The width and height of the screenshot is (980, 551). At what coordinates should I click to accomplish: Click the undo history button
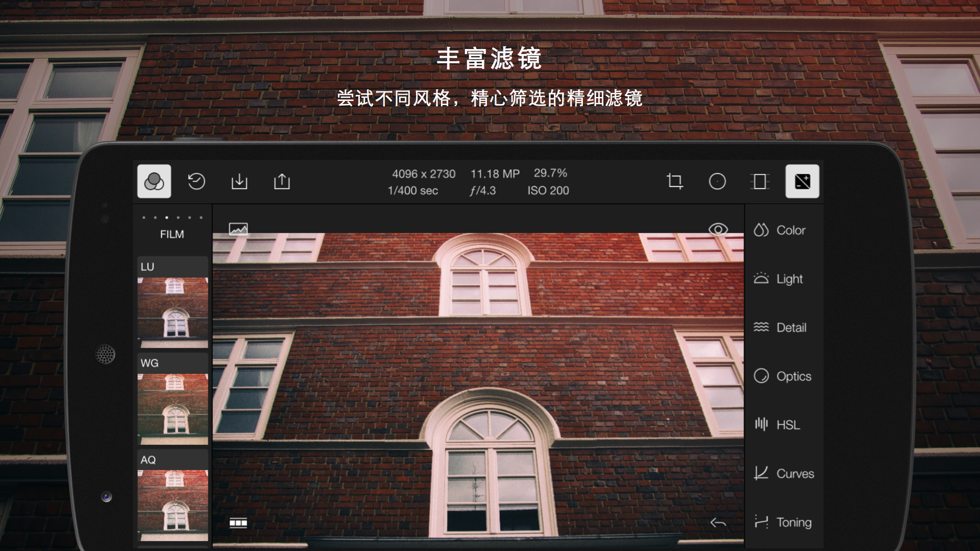pyautogui.click(x=197, y=181)
